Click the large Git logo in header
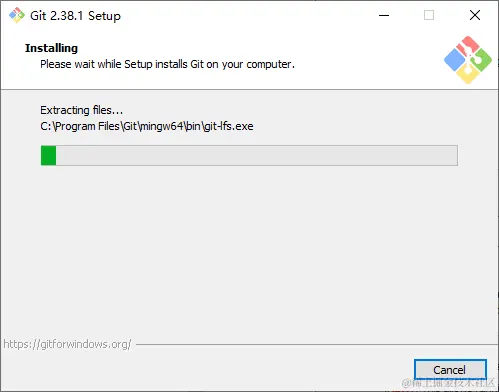 pyautogui.click(x=468, y=60)
